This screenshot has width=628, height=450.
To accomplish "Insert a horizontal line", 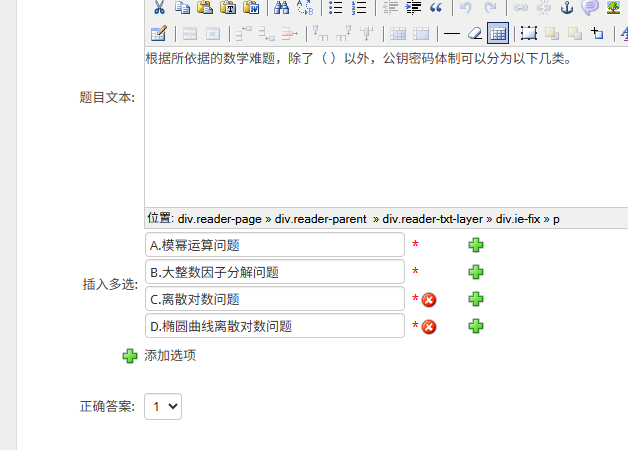I will coord(452,33).
